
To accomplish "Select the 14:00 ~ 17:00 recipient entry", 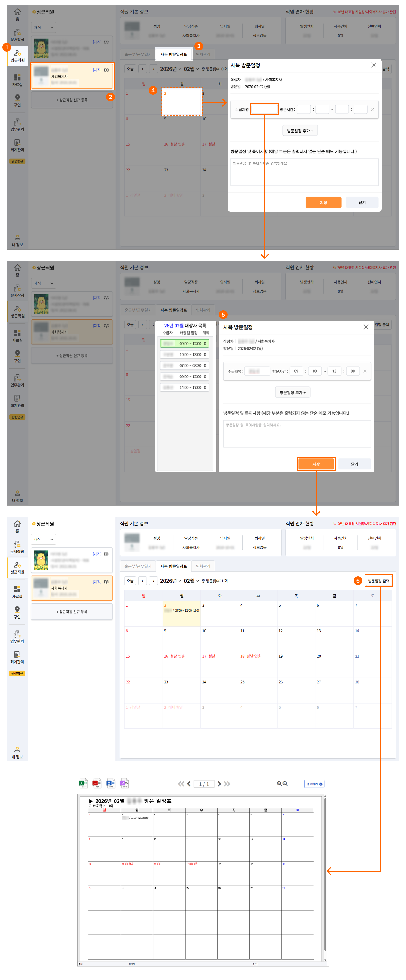I will tap(184, 387).
